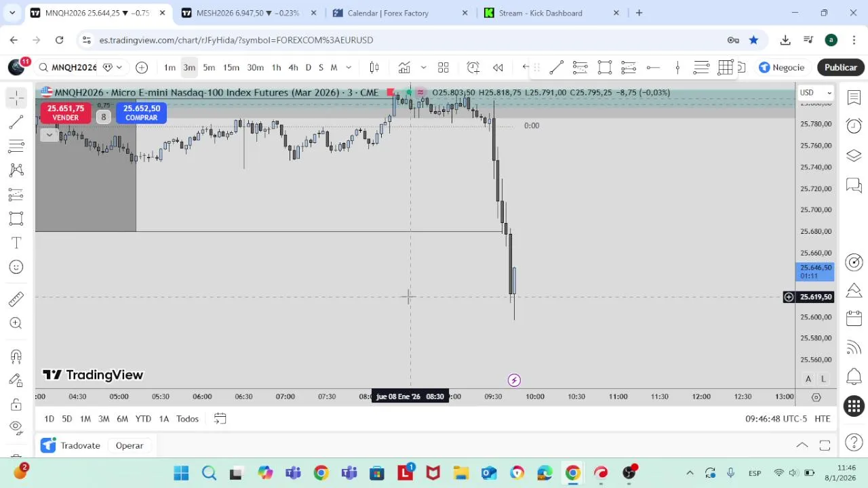Open the news feed panel
The width and height of the screenshot is (868, 488).
pos(854,348)
